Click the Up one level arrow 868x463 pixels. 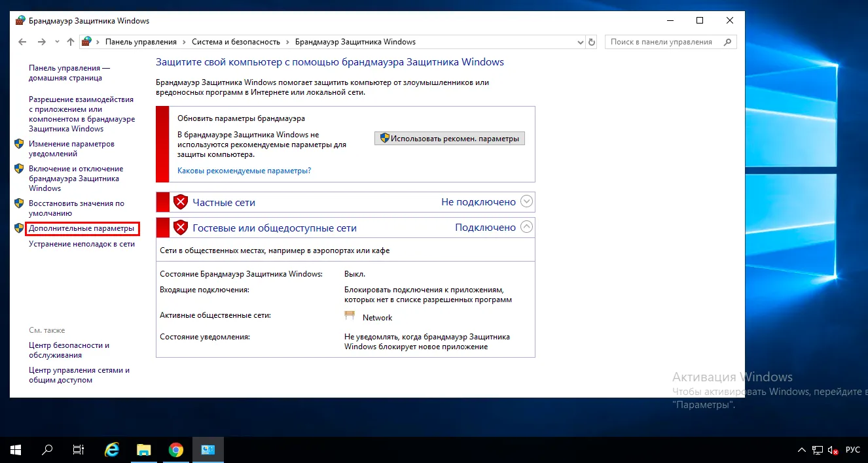(71, 42)
